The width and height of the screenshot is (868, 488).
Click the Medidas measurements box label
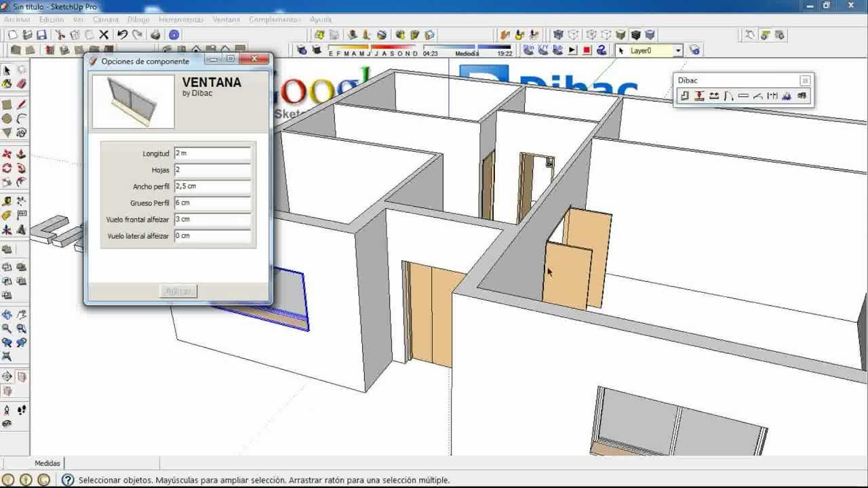[x=47, y=463]
